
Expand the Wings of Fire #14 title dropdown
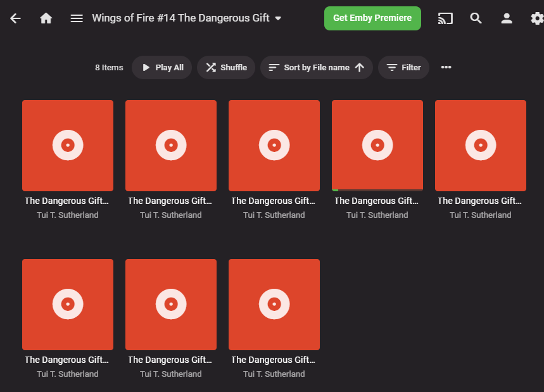point(187,18)
